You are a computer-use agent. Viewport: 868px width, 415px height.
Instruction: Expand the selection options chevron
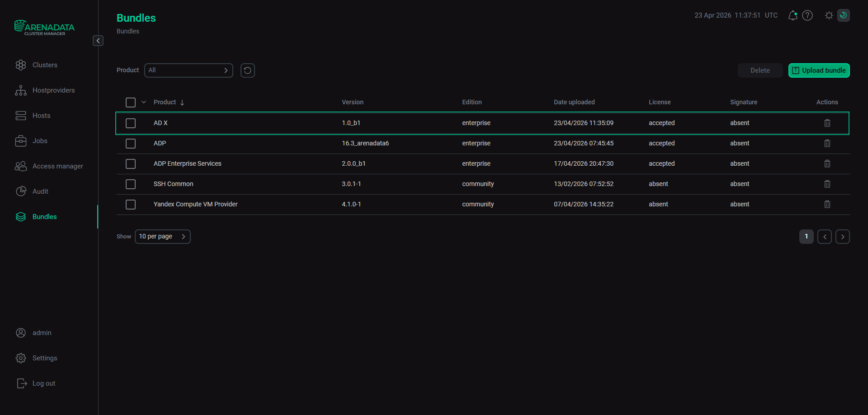tap(144, 102)
